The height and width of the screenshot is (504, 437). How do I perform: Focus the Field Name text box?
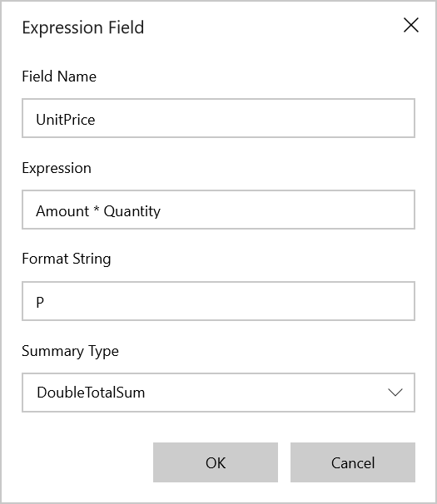coord(218,118)
